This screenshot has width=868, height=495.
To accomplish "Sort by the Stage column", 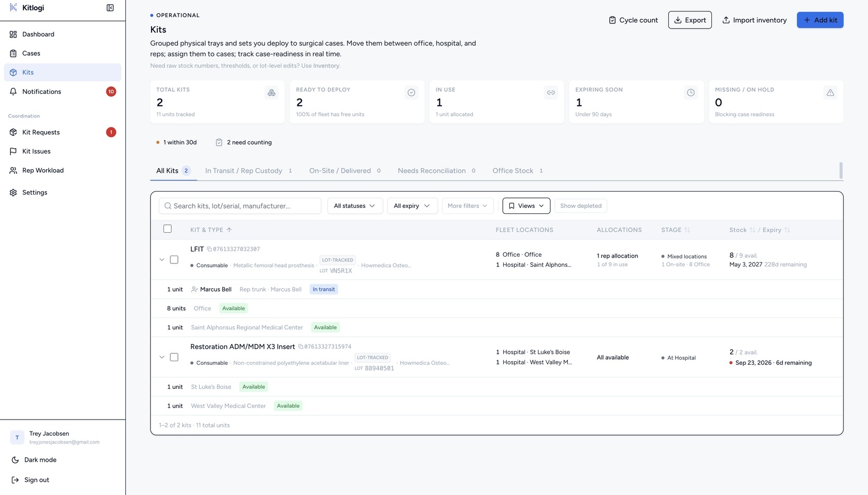I will [x=675, y=230].
